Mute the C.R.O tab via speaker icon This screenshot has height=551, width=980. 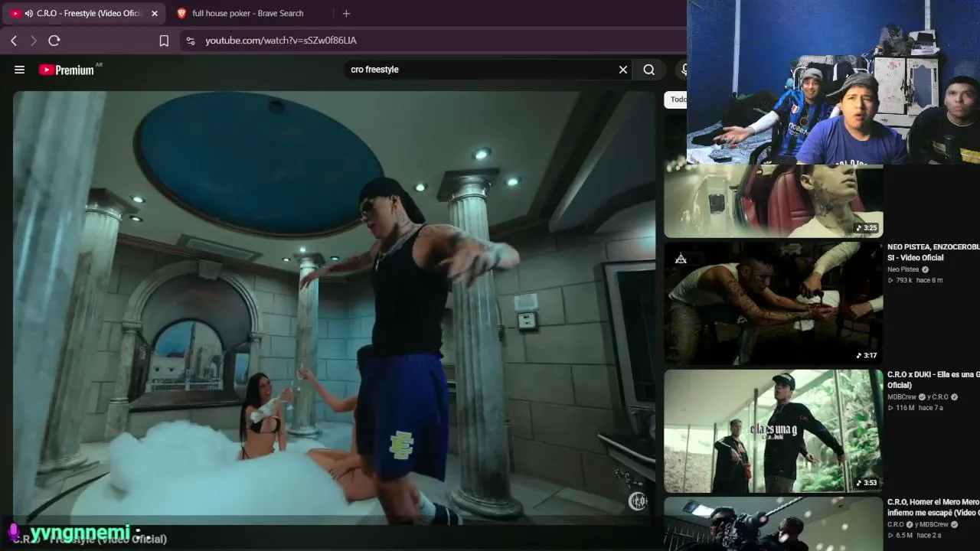[x=29, y=13]
